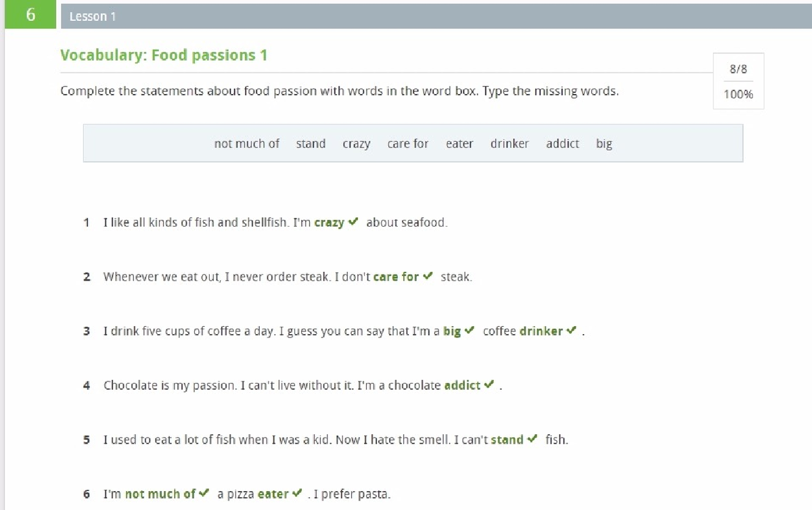Image resolution: width=812 pixels, height=510 pixels.
Task: Click the checkmark beside "addict" in item 4
Action: coord(490,385)
